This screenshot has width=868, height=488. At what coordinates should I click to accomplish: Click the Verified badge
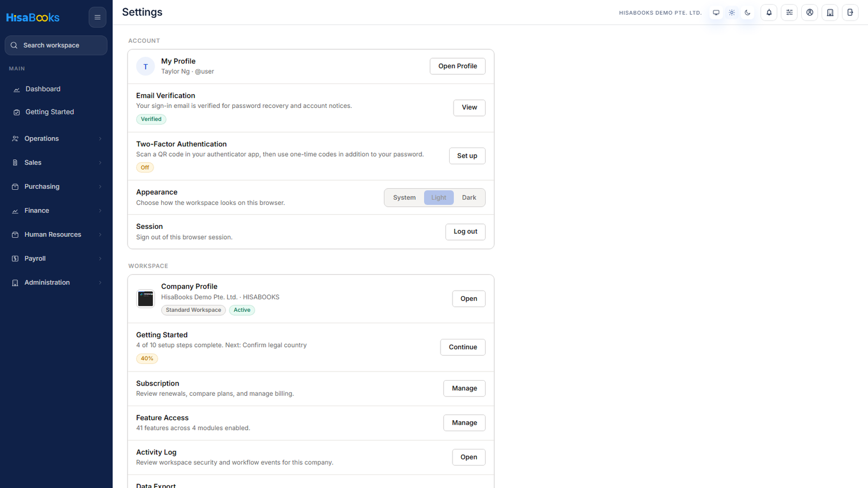pos(151,119)
